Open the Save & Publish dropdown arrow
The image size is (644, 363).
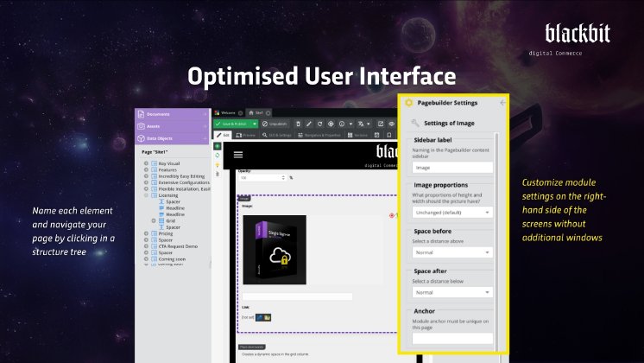pos(255,124)
